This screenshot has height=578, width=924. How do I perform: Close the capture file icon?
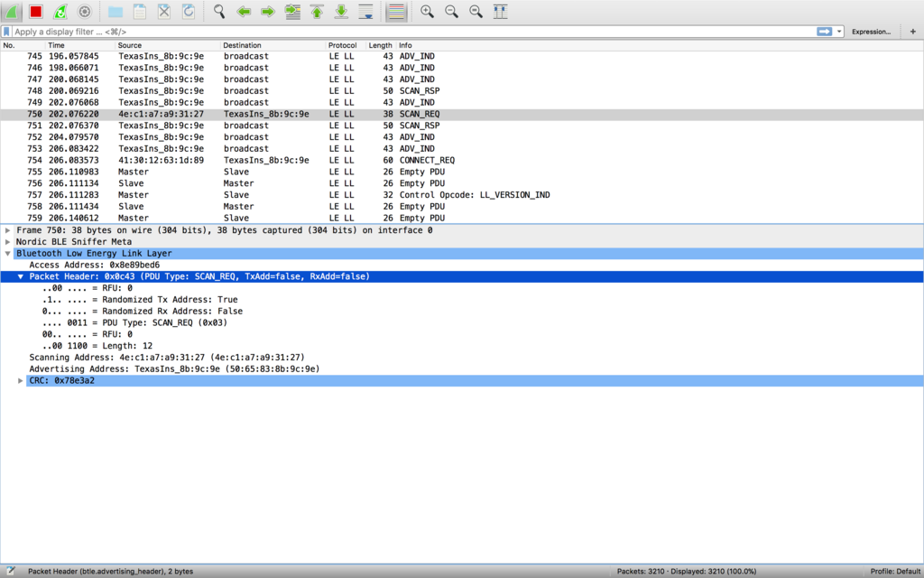point(164,12)
